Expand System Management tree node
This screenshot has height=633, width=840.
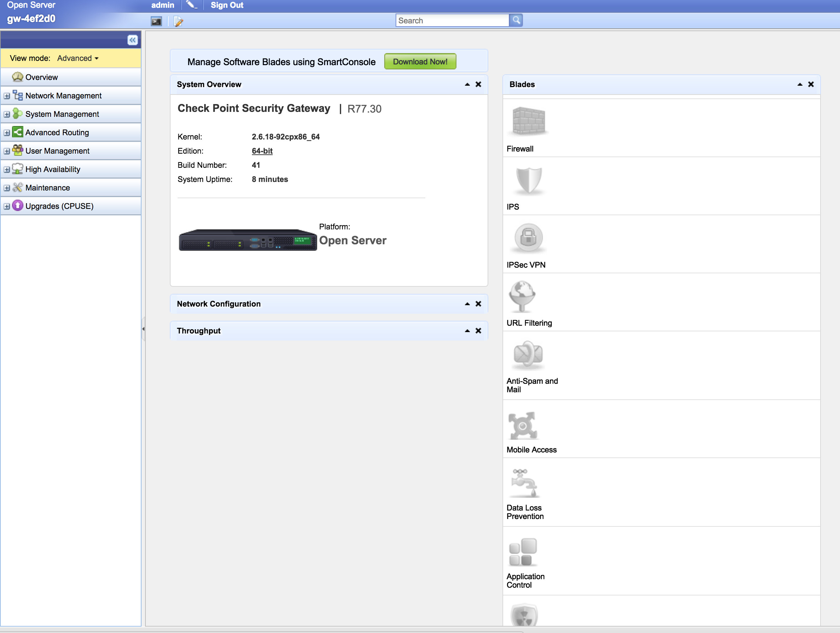coord(6,114)
